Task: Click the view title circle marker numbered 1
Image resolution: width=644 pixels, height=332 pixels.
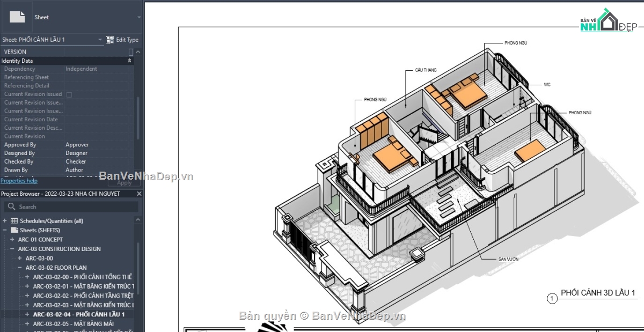Action: [x=552, y=299]
